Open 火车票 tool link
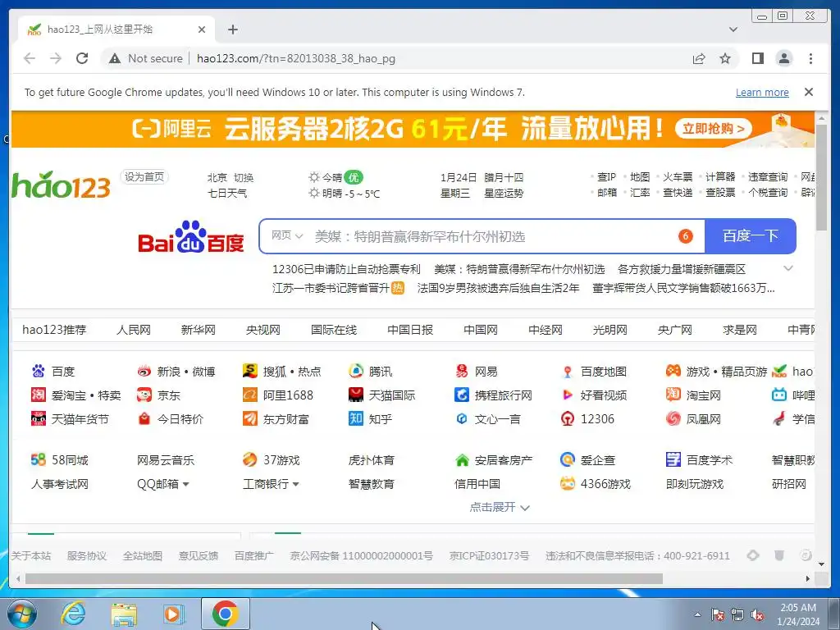This screenshot has width=840, height=630. coord(678,177)
